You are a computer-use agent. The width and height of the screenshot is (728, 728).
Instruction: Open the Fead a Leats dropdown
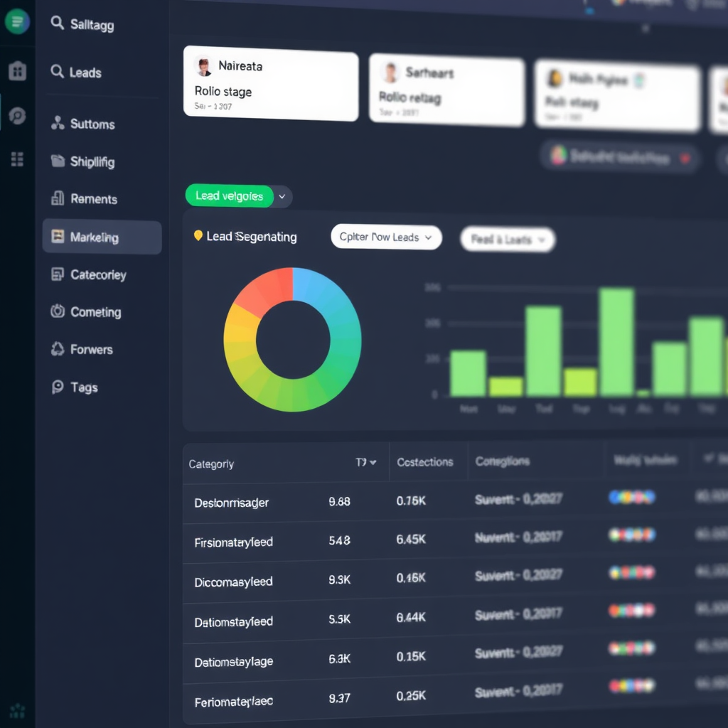coord(508,240)
